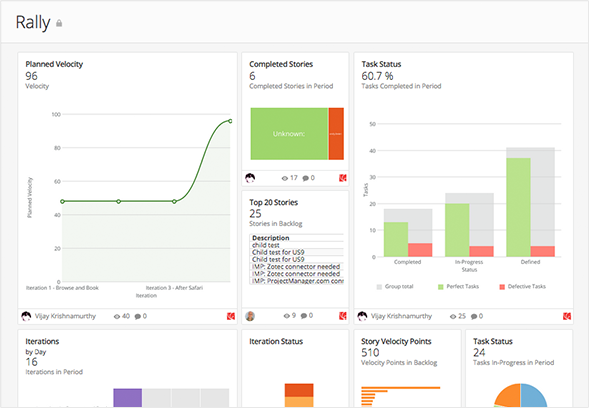
Task: Click the blue pie slice in Task Status 24
Action: click(533, 396)
